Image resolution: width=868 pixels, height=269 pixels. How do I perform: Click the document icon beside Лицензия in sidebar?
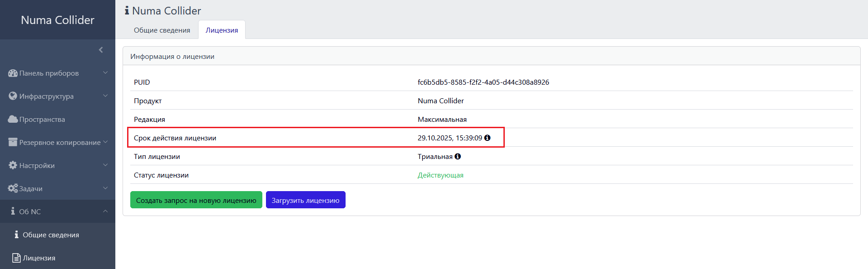[16, 258]
